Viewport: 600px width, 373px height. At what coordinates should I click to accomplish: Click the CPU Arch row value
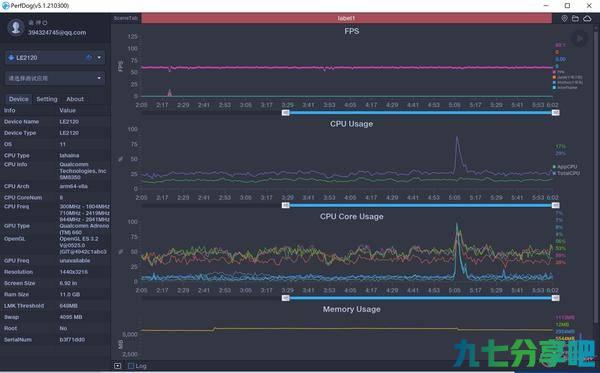[x=73, y=186]
